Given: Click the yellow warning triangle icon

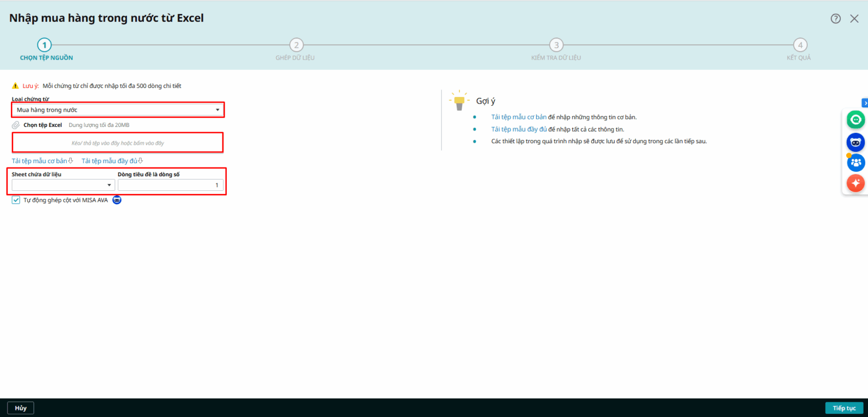Looking at the screenshot, I should pos(15,86).
